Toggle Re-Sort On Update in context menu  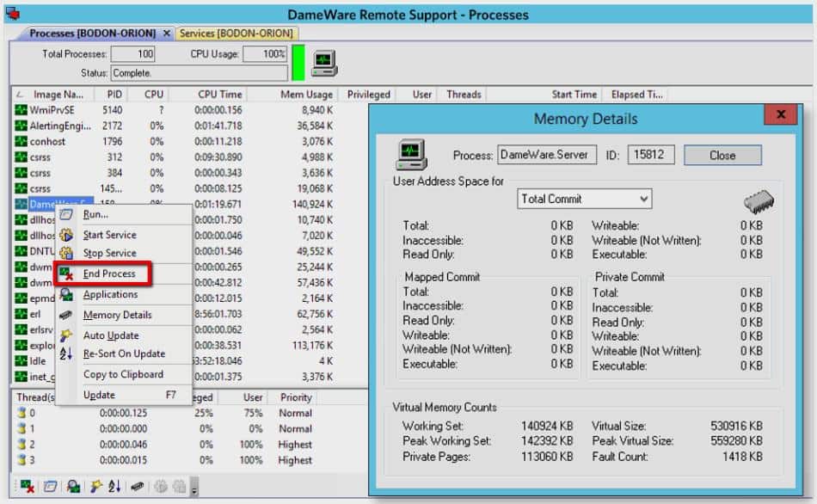[124, 353]
